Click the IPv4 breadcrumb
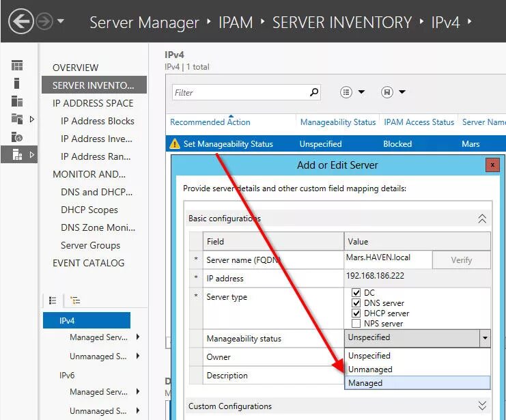The image size is (506, 420). pyautogui.click(x=445, y=23)
